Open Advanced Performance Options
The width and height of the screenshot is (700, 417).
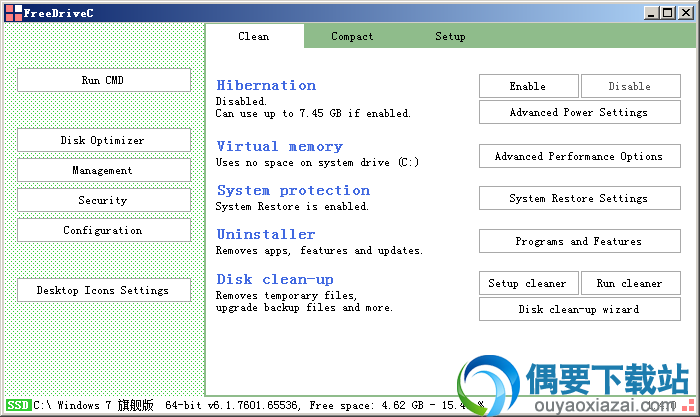point(579,156)
